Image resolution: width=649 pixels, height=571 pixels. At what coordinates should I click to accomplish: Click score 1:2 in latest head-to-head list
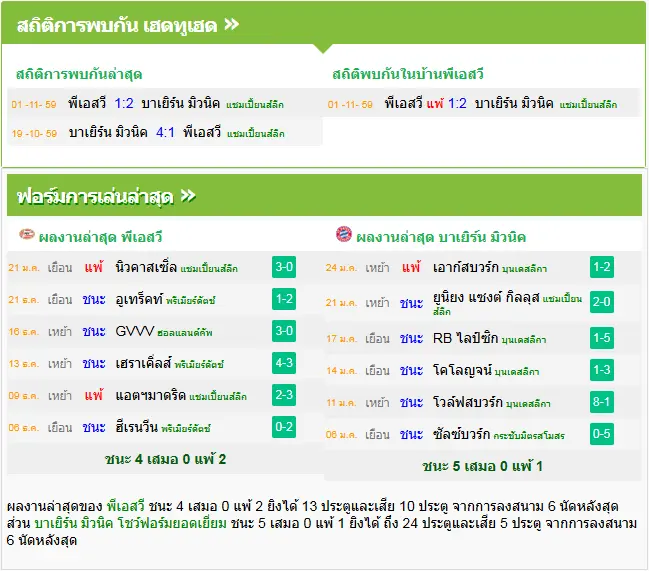tap(124, 103)
